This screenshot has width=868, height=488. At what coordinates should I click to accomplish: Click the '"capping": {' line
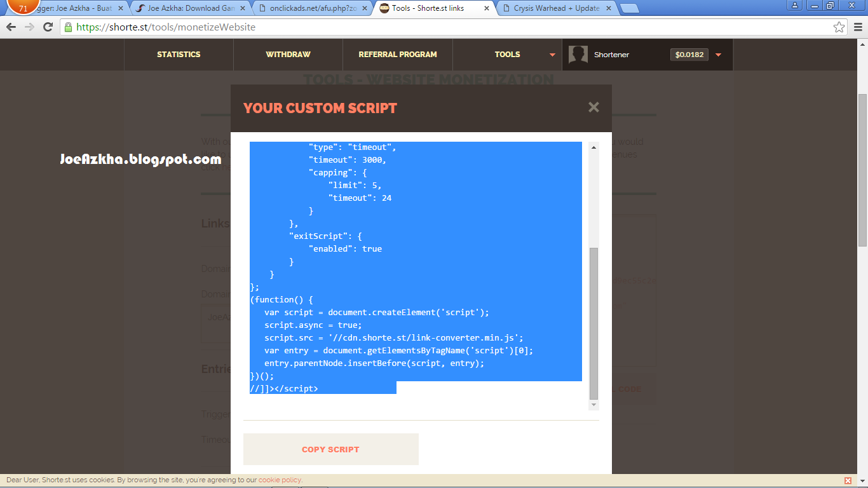(338, 173)
